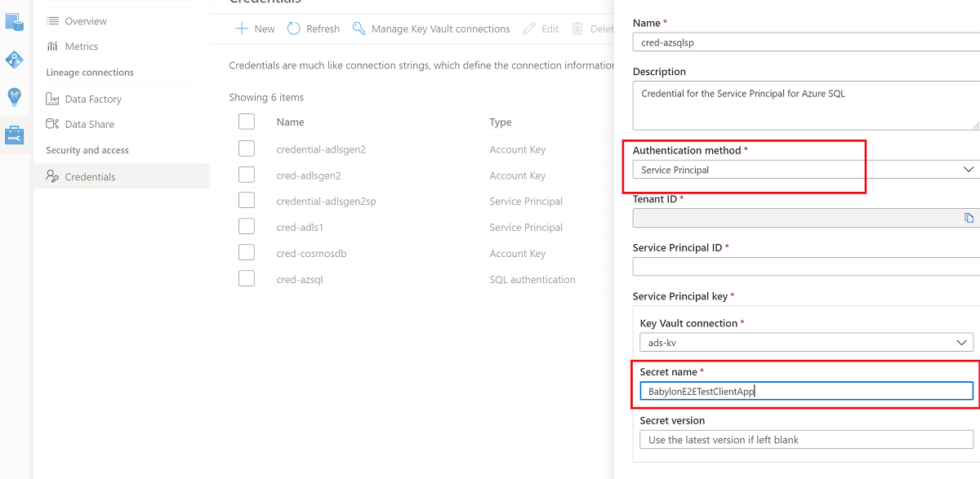Select the Data Catalog diamond icon
The height and width of the screenshot is (479, 980).
(13, 60)
